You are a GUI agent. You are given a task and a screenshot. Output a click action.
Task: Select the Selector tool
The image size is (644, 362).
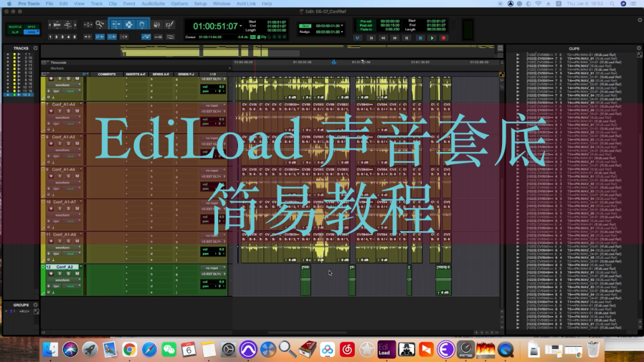pyautogui.click(x=129, y=24)
